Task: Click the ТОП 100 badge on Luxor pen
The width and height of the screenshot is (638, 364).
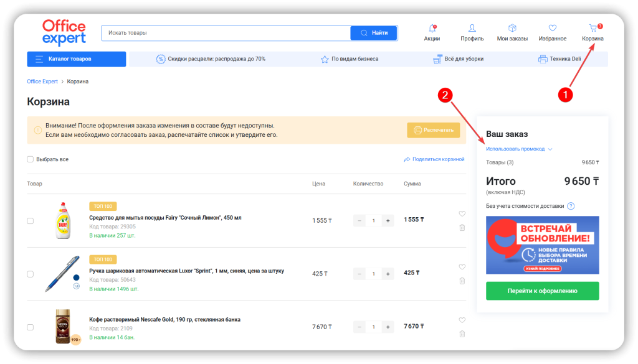Action: point(103,259)
